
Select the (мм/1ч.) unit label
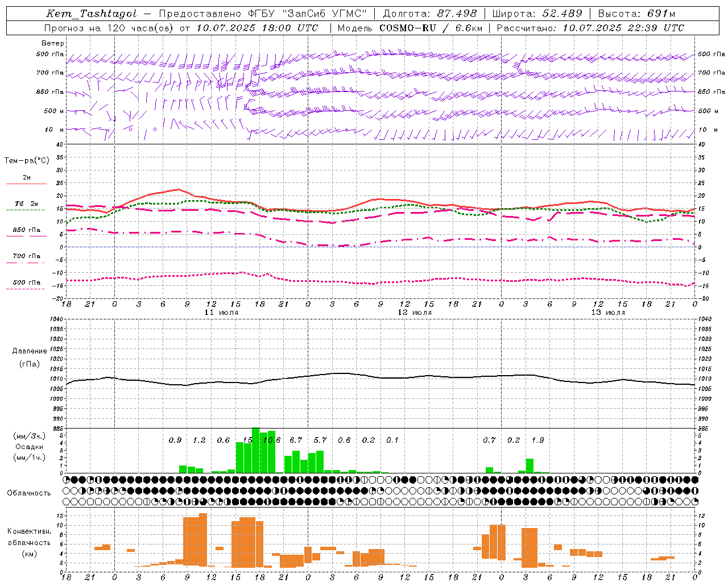coord(29,458)
